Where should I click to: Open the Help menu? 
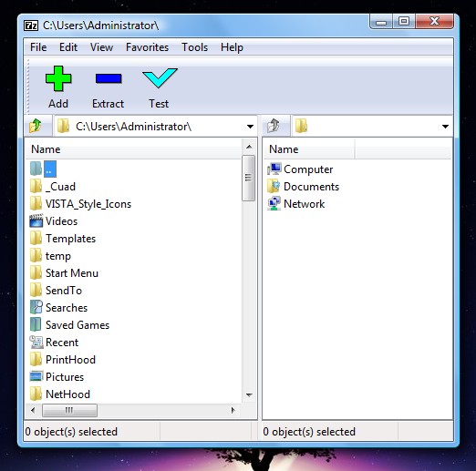pyautogui.click(x=232, y=47)
